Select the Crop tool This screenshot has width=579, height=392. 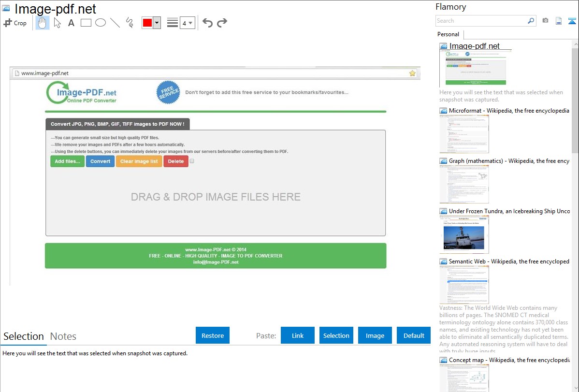pyautogui.click(x=15, y=23)
